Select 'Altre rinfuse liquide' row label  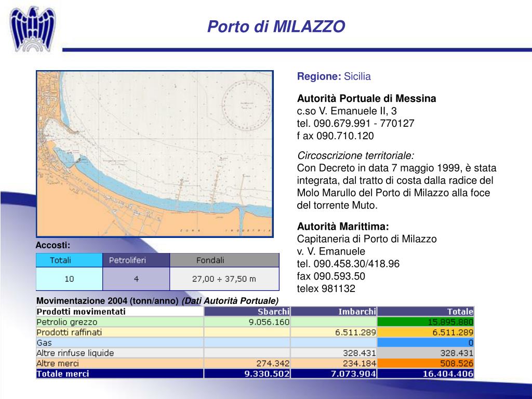[x=75, y=353]
